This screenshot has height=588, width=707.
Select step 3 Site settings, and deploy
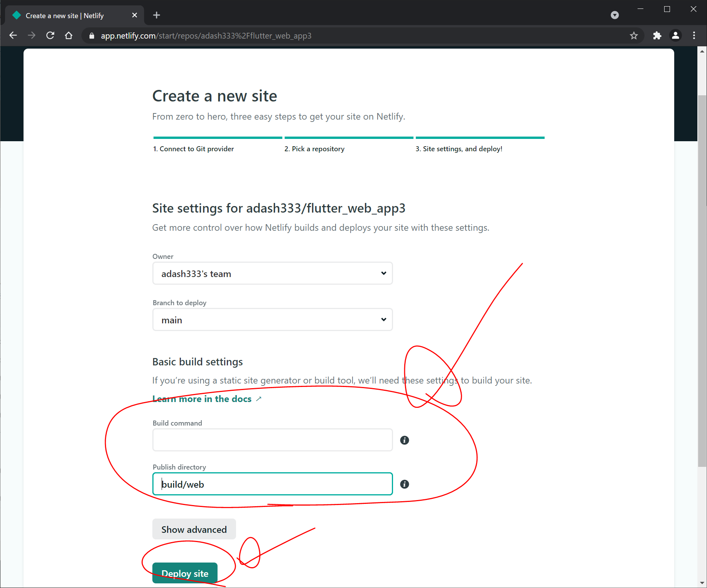459,149
